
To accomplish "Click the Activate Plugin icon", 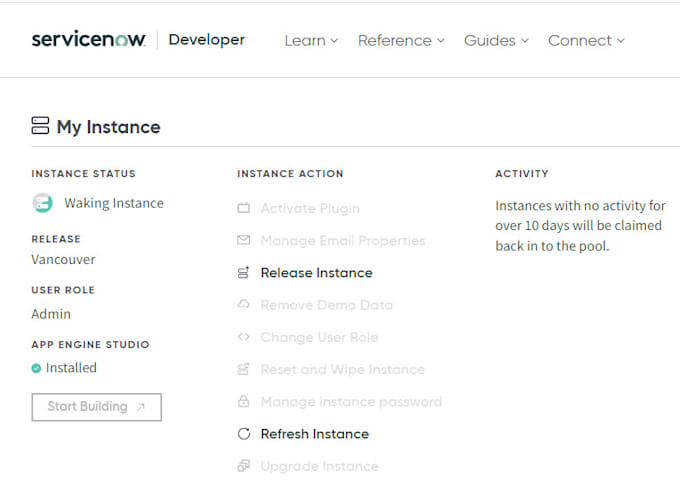I will [x=244, y=208].
